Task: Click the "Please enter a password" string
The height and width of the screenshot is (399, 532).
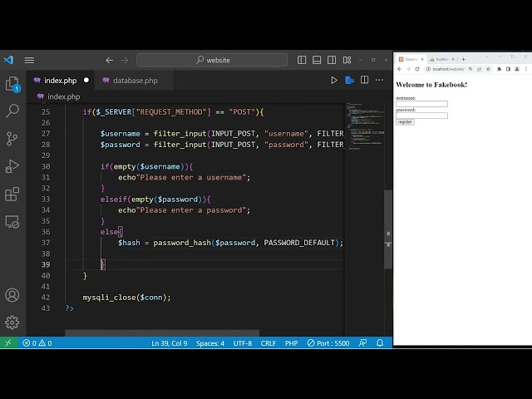Action: 191,210
